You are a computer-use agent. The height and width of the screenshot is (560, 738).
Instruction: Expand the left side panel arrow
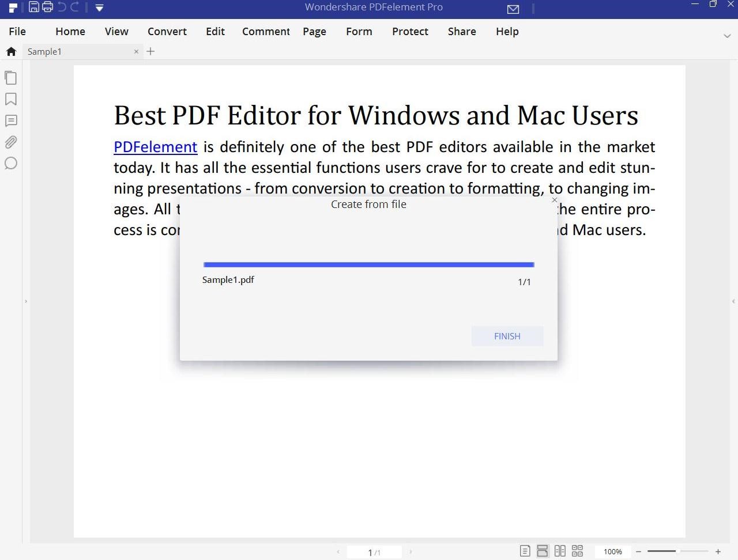(x=26, y=301)
